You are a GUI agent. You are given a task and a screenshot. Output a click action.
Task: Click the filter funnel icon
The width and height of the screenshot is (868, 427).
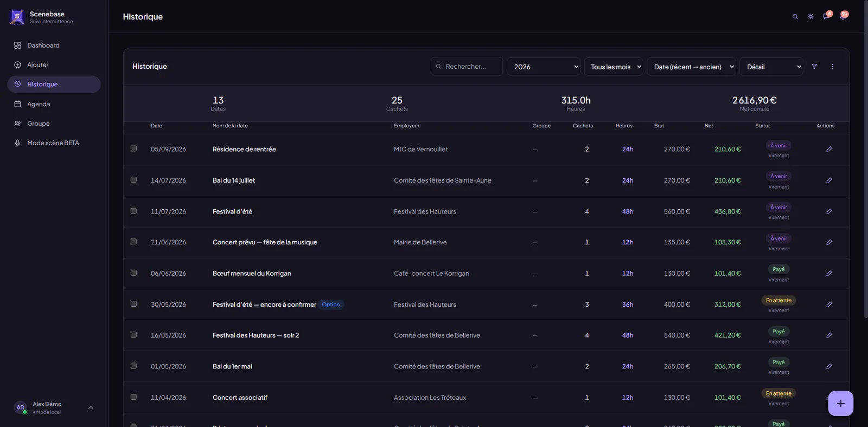[x=814, y=67]
